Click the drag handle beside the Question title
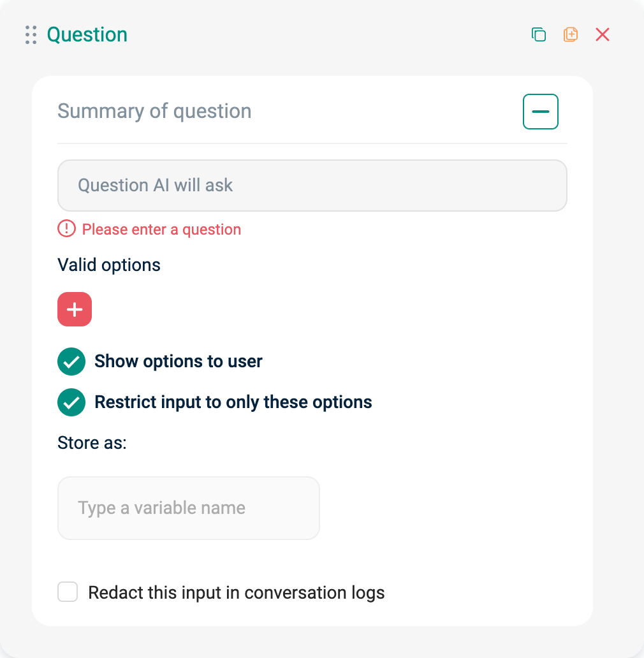The image size is (644, 658). tap(30, 34)
